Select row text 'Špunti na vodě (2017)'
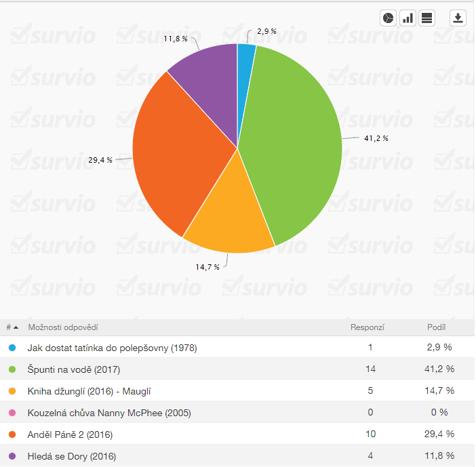 74,369
